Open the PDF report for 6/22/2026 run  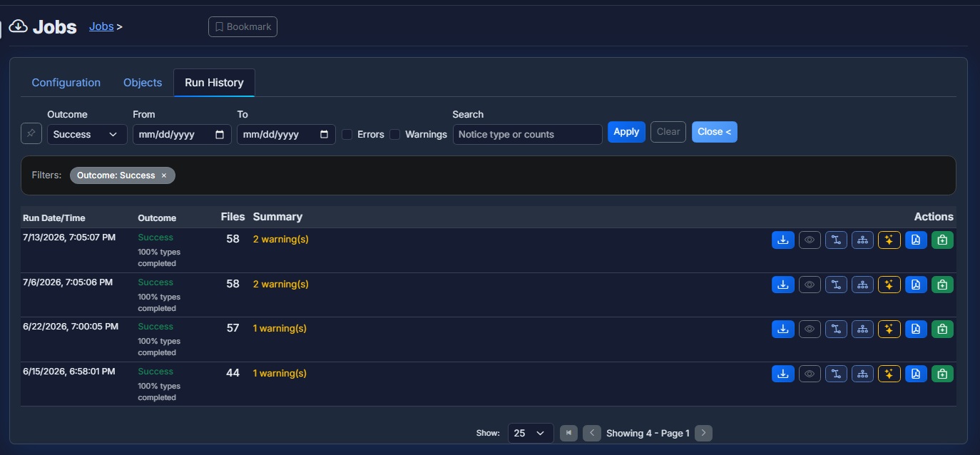click(916, 329)
